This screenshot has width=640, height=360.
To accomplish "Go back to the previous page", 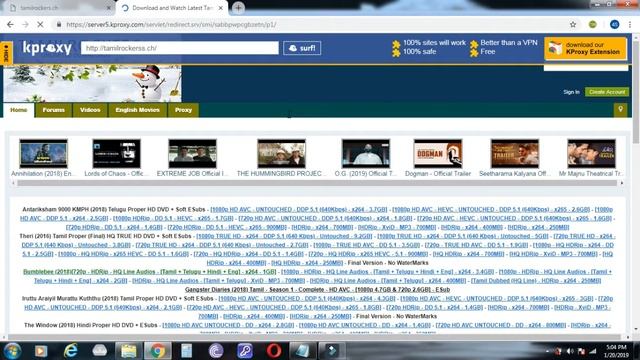I will 10,24.
